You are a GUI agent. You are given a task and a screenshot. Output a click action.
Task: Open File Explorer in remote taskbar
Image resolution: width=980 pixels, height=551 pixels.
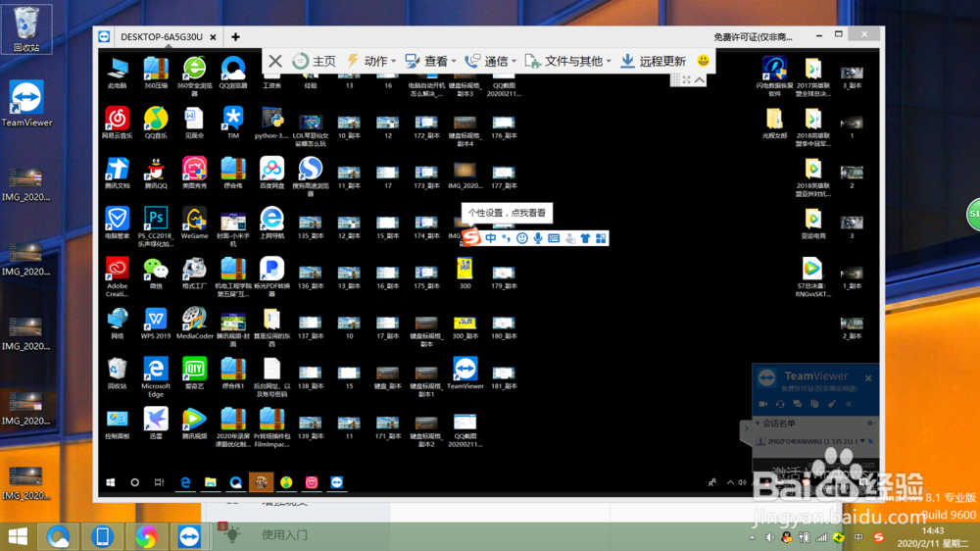pyautogui.click(x=211, y=482)
